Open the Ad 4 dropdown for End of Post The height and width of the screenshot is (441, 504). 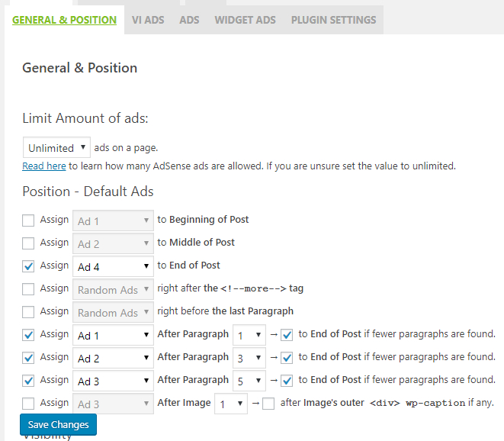pyautogui.click(x=113, y=266)
